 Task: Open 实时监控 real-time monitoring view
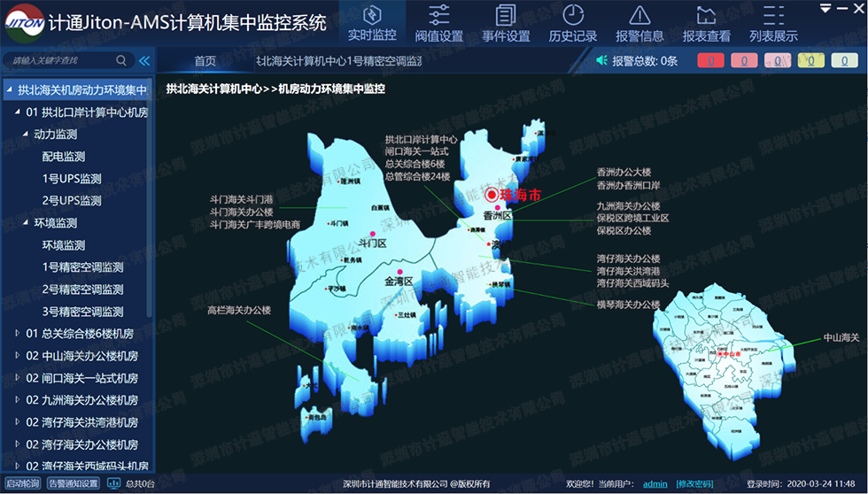pyautogui.click(x=372, y=23)
